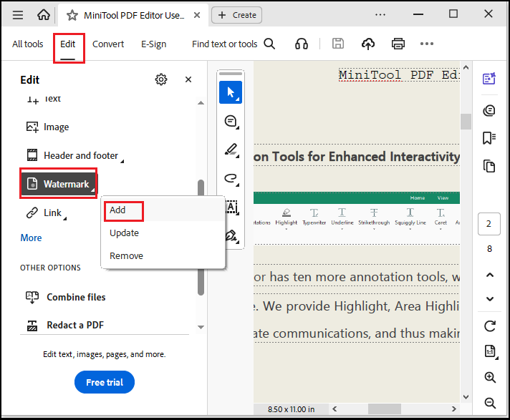Open the Watermark submenu
510x420 pixels.
[59, 184]
